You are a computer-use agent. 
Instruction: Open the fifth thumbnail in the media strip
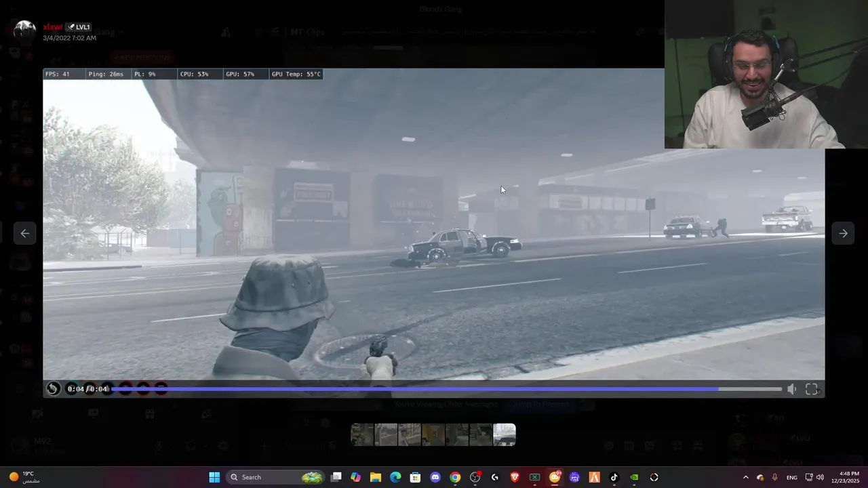457,434
